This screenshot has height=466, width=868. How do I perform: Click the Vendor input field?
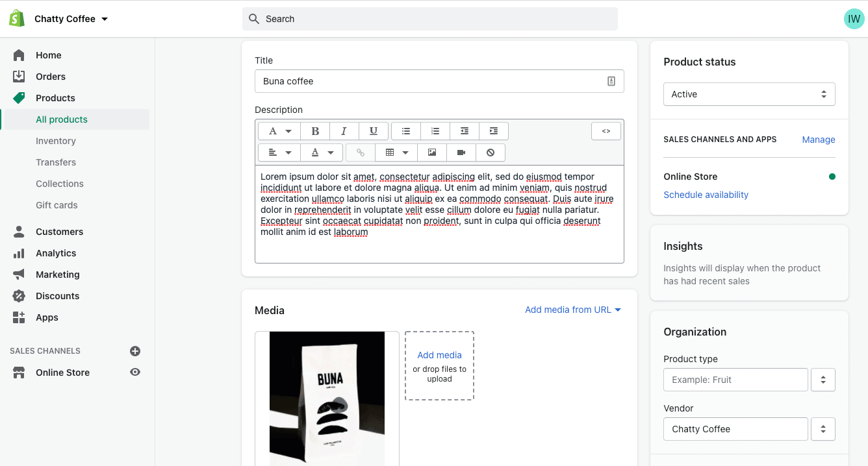pyautogui.click(x=735, y=429)
